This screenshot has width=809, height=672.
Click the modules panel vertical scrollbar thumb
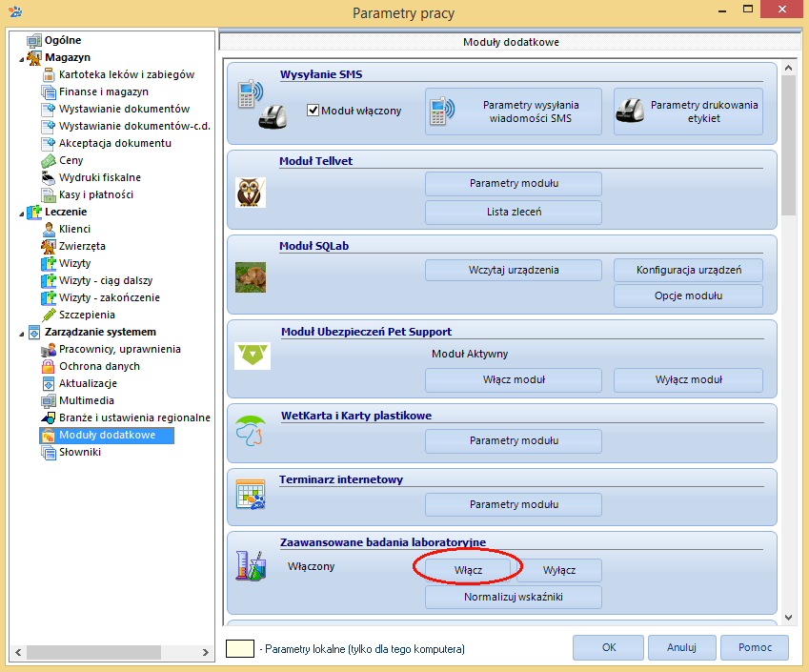(x=788, y=145)
